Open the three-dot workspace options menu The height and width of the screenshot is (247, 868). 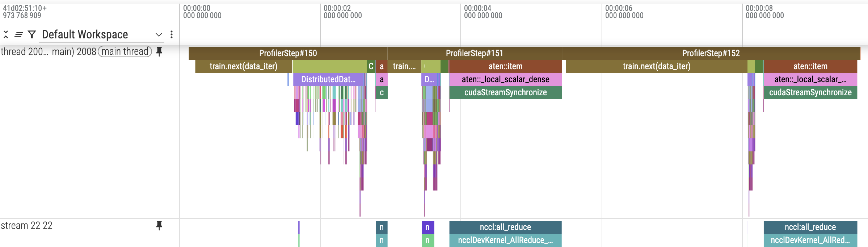pos(172,34)
